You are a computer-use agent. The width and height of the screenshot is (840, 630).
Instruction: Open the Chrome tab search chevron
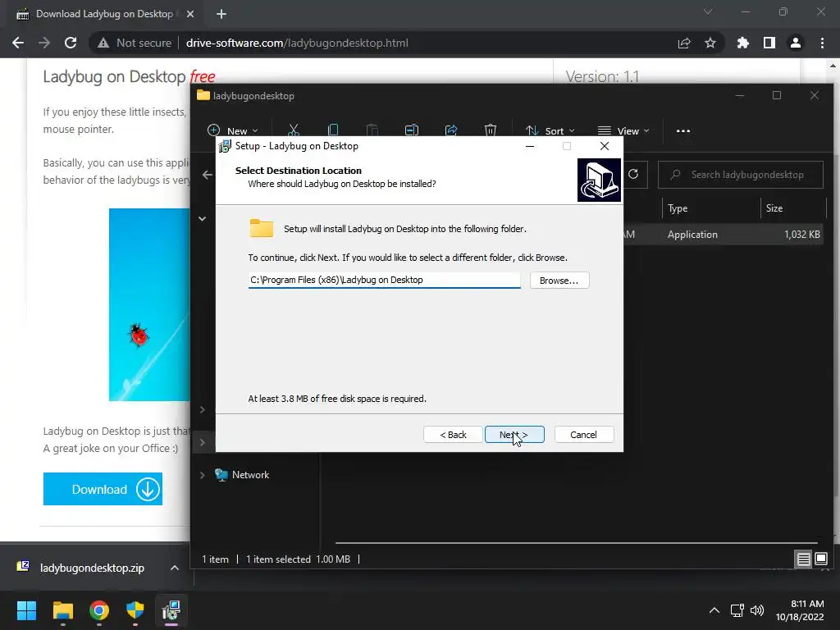[708, 11]
